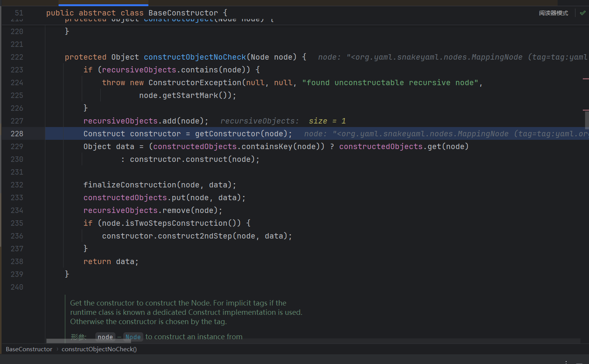589x364 pixels.
Task: Jump to the upper error stripe marker
Action: pos(586,79)
